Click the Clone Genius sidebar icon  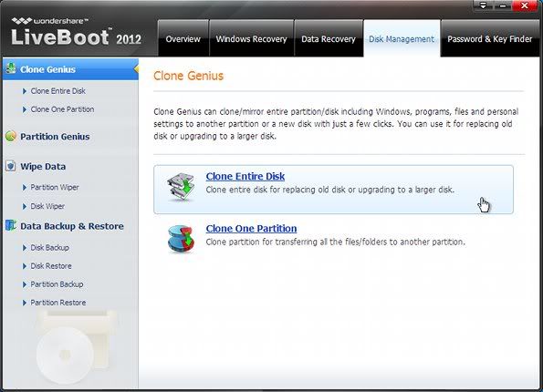(11, 68)
